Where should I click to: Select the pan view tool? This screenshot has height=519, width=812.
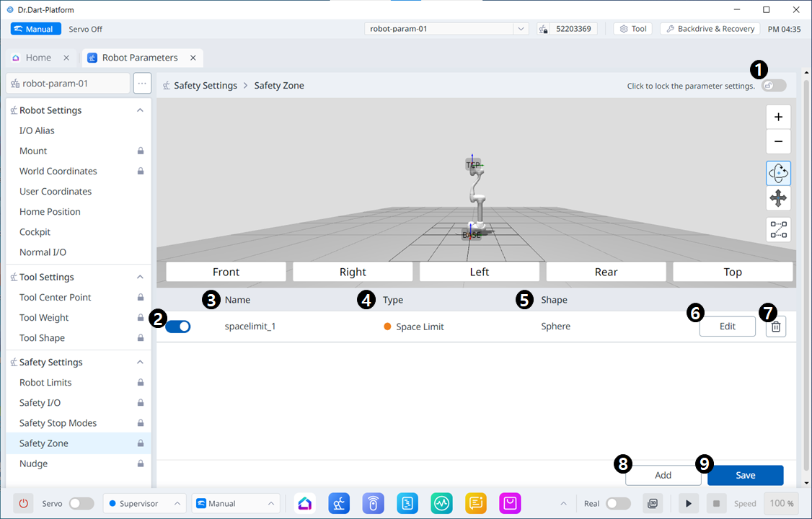[778, 198]
